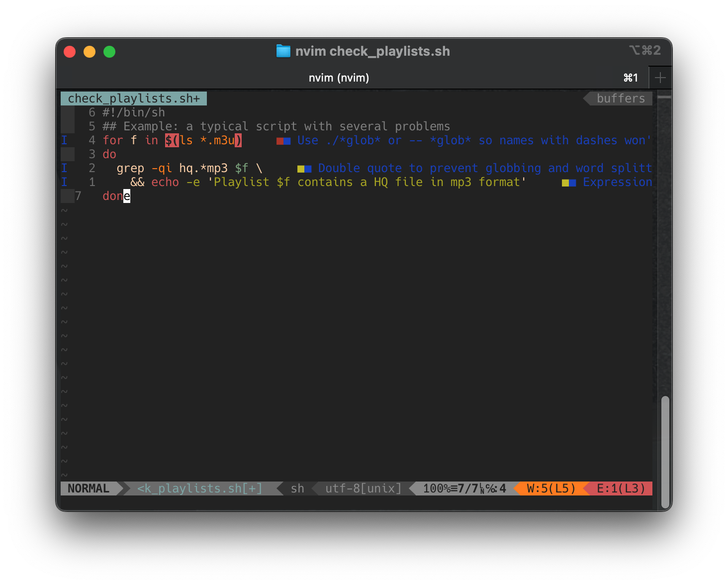
Task: Click the utf-8[unix] encoding segment
Action: pyautogui.click(x=364, y=488)
